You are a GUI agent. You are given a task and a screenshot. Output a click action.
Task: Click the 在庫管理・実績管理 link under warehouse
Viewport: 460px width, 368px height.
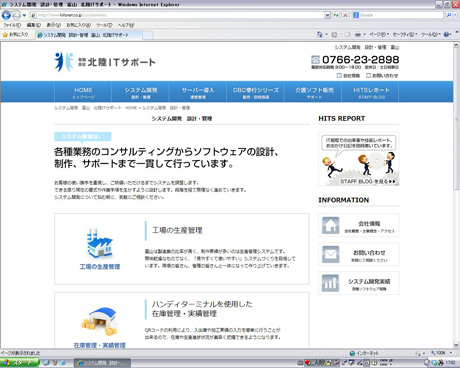99,345
